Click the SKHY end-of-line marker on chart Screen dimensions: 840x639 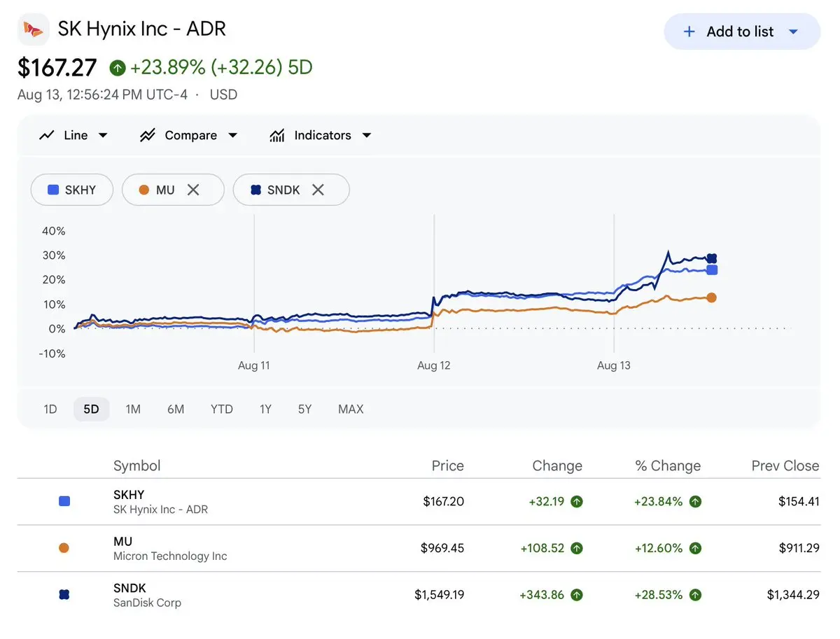[712, 270]
